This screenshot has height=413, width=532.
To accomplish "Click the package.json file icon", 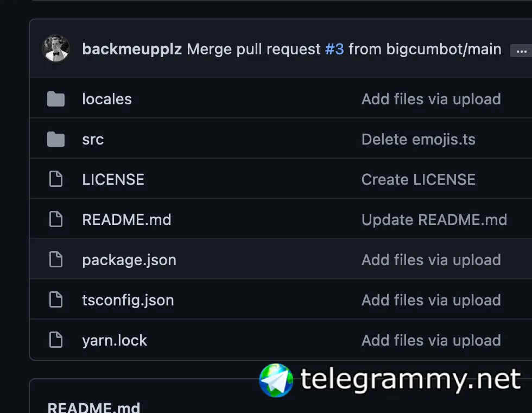I will [56, 260].
